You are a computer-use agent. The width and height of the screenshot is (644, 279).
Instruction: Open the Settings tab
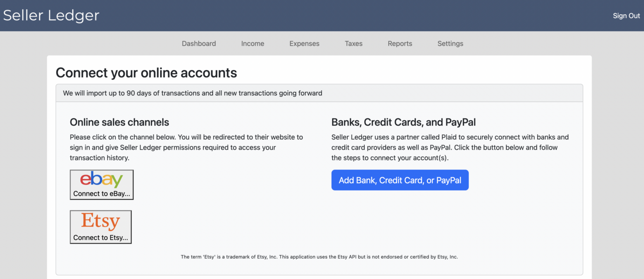tap(450, 44)
